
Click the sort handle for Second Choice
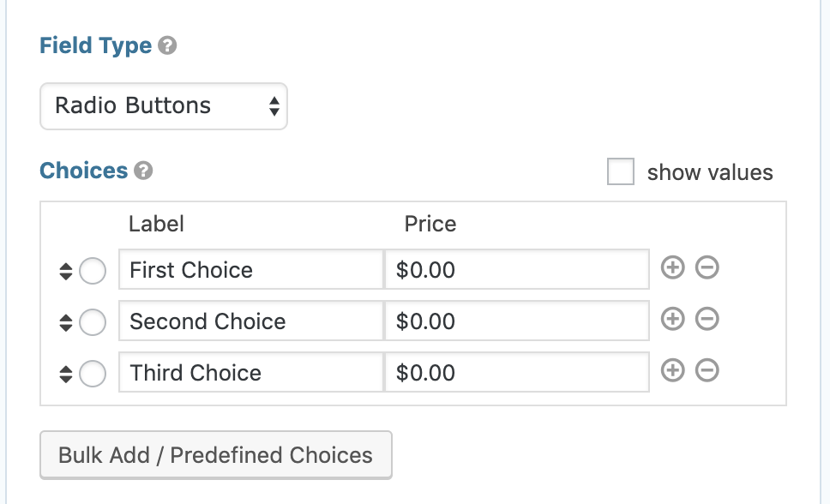pyautogui.click(x=66, y=322)
